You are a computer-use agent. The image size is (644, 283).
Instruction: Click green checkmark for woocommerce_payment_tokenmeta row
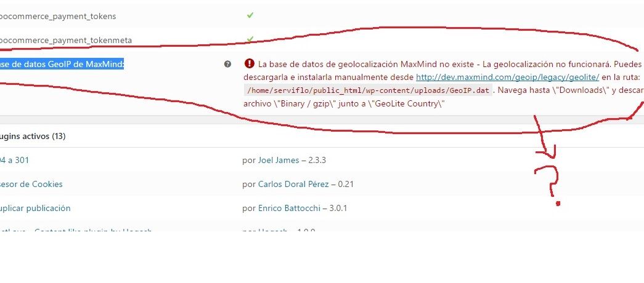250,39
